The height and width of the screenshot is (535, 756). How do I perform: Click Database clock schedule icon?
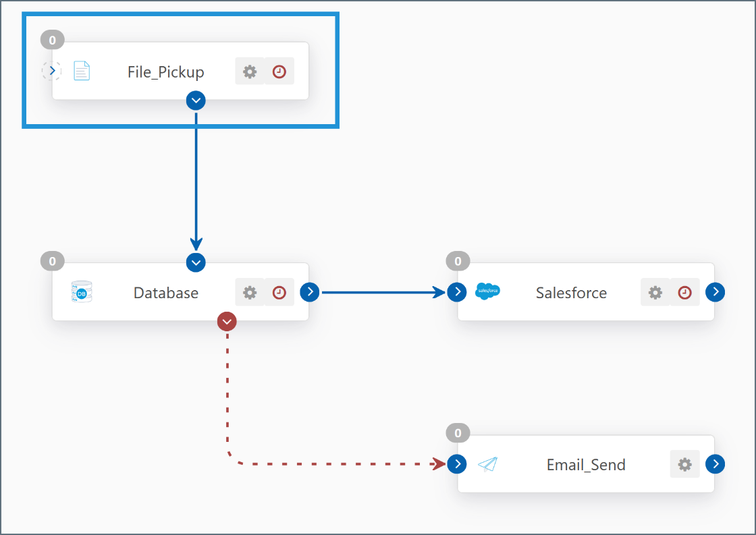tap(279, 292)
